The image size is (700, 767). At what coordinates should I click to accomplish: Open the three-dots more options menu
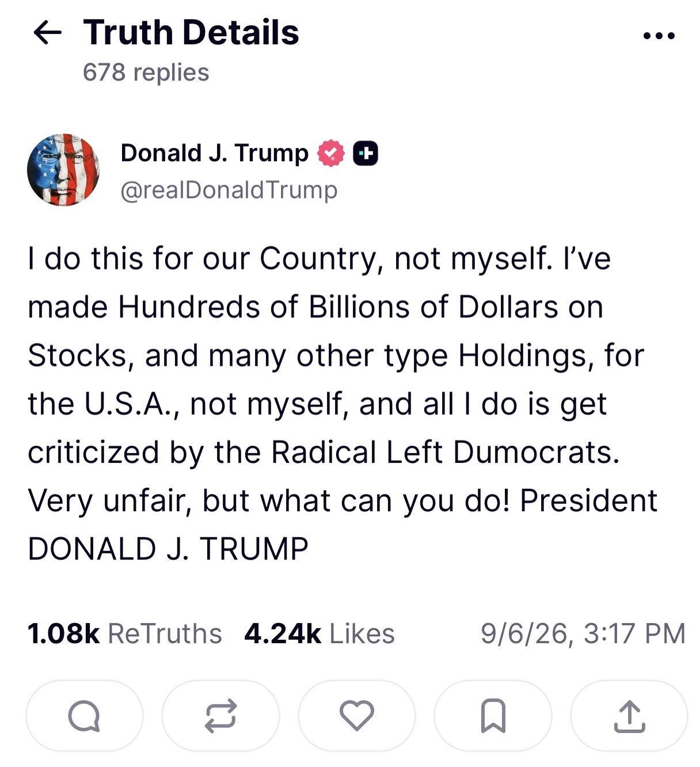[659, 36]
